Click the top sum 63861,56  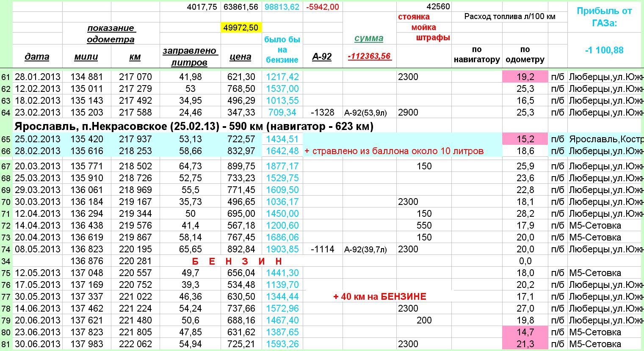pyautogui.click(x=241, y=7)
